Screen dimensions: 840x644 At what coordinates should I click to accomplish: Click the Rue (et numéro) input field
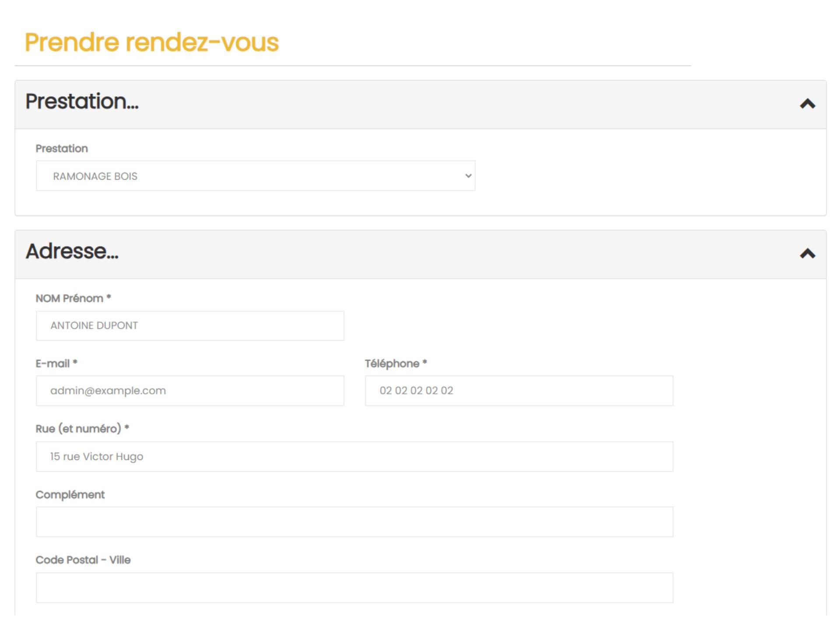coord(354,456)
